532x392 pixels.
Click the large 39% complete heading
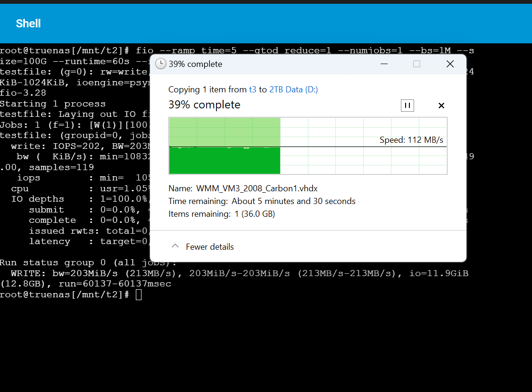coord(204,105)
